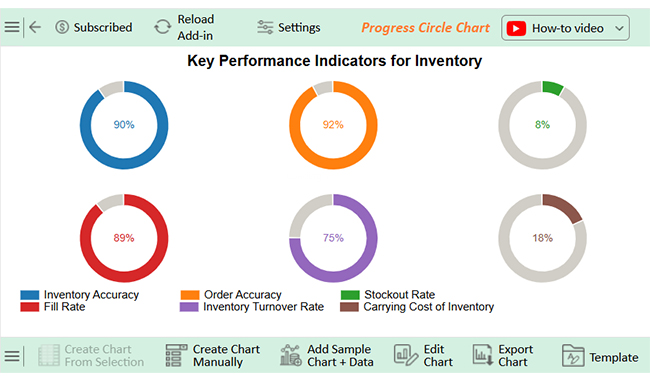This screenshot has height=381, width=650.
Task: Click the Export Chart download icon
Action: tap(483, 355)
